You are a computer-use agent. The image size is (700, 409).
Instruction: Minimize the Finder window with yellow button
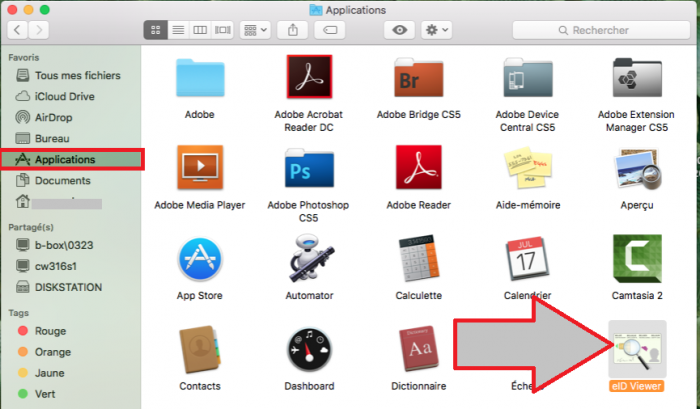click(x=29, y=9)
